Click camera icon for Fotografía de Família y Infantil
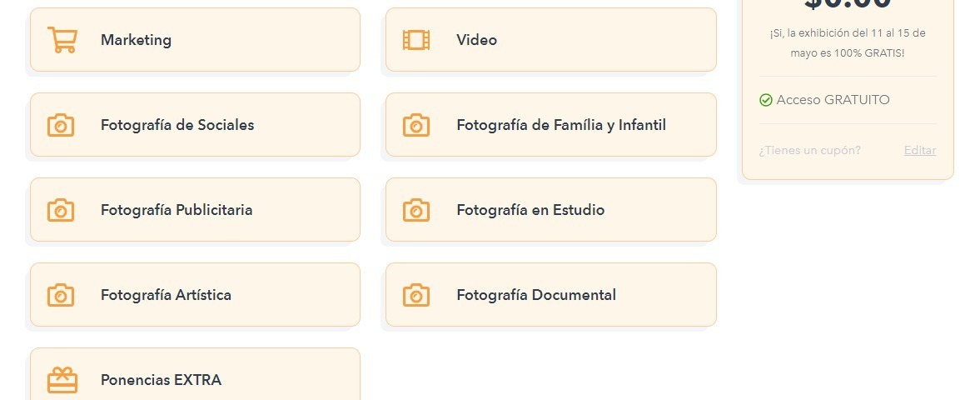Viewport: 980px width, 400px height. point(416,125)
